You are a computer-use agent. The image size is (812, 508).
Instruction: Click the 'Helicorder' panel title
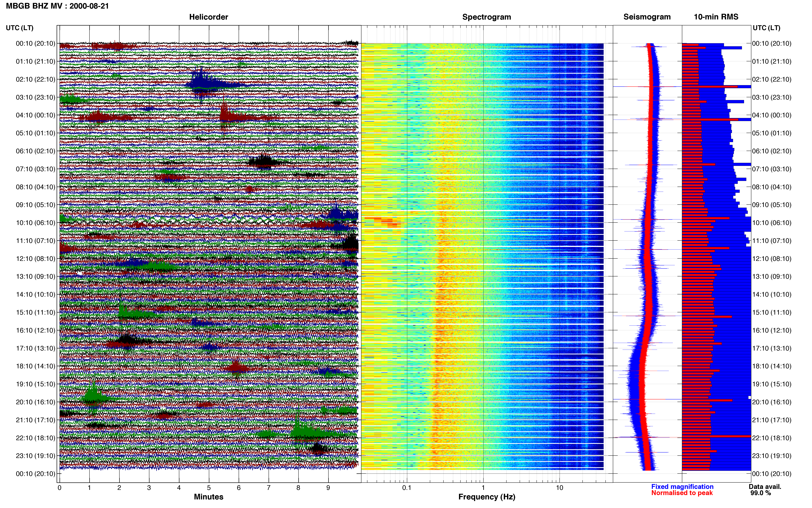pos(209,17)
